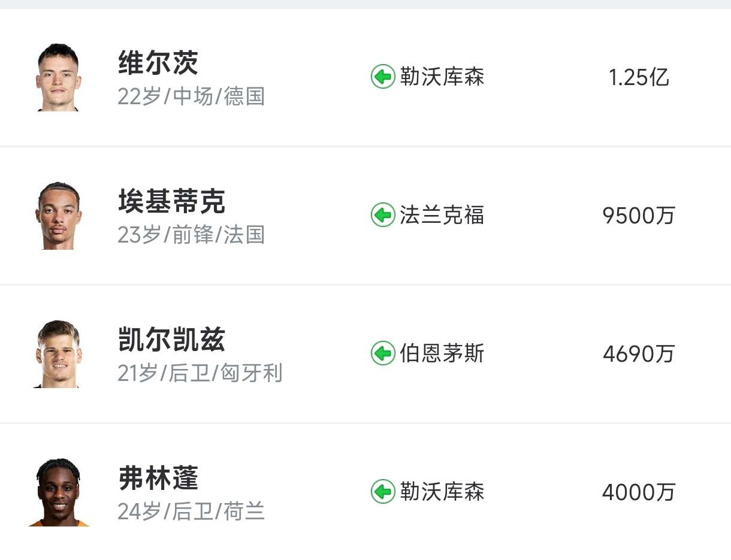The height and width of the screenshot is (560, 731).
Task: Open 凯尔凯兹 player photo
Action: pyautogui.click(x=59, y=354)
